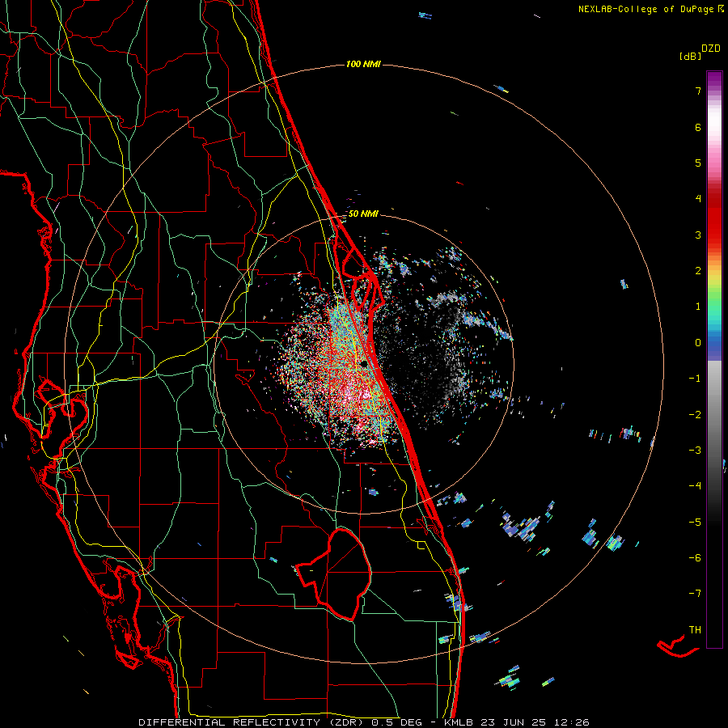Click the legend value -3

tap(695, 451)
